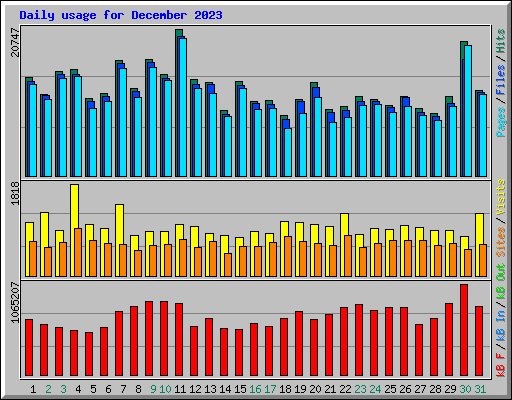Click day label 5 on x-axis
This screenshot has width=512, height=400.
(x=93, y=389)
